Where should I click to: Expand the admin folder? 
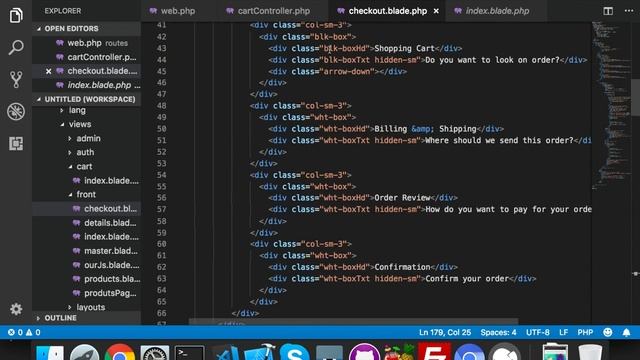(87, 138)
